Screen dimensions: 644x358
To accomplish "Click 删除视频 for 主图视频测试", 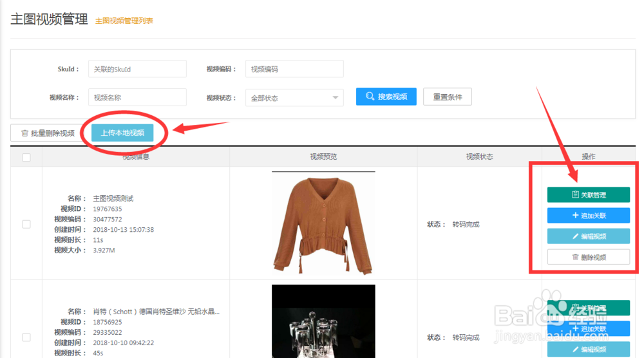I will [589, 257].
